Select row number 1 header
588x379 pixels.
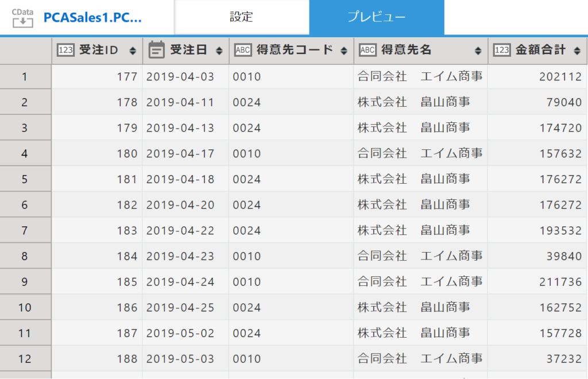[x=25, y=76]
